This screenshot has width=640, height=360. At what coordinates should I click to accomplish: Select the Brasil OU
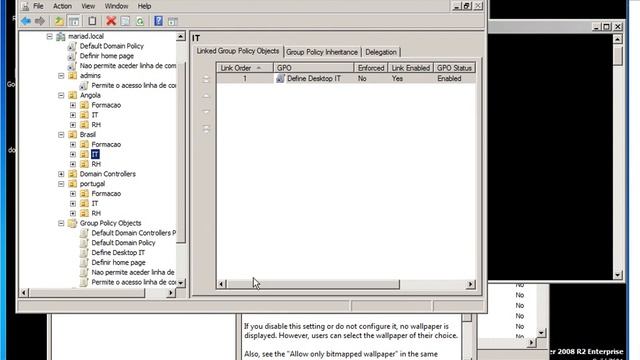click(88, 134)
